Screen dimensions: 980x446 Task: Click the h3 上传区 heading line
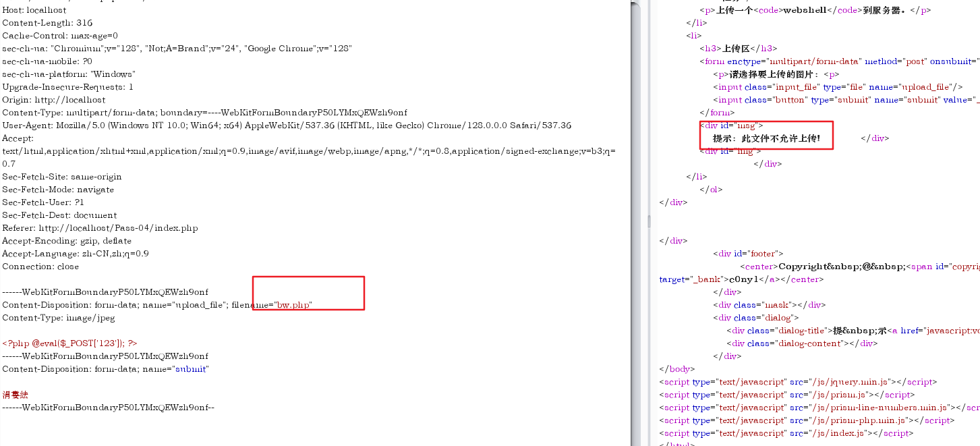tap(739, 49)
